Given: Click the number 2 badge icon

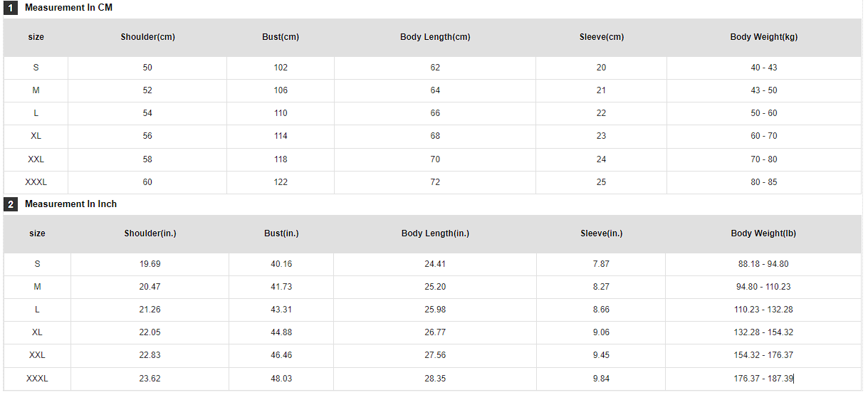Looking at the screenshot, I should 11,204.
